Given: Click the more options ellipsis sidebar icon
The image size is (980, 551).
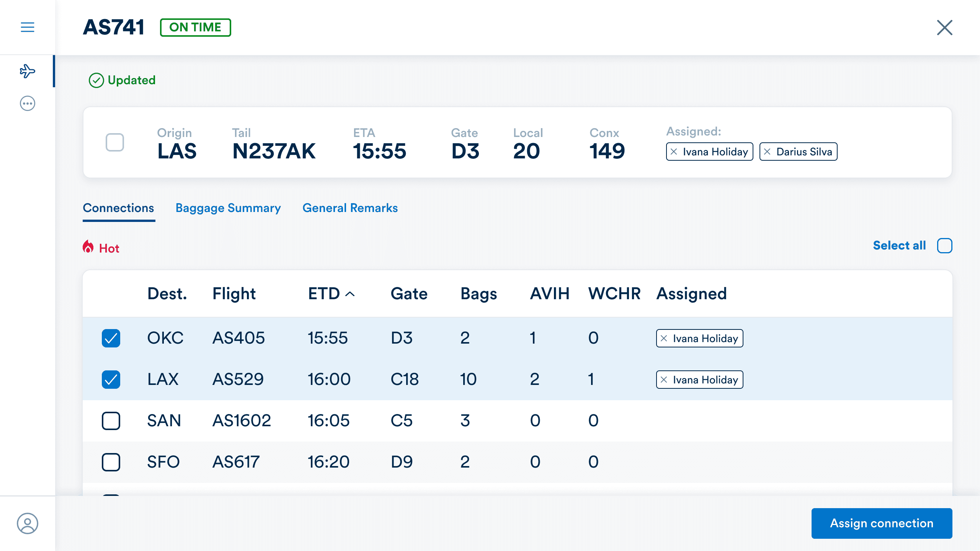Looking at the screenshot, I should click(x=27, y=103).
